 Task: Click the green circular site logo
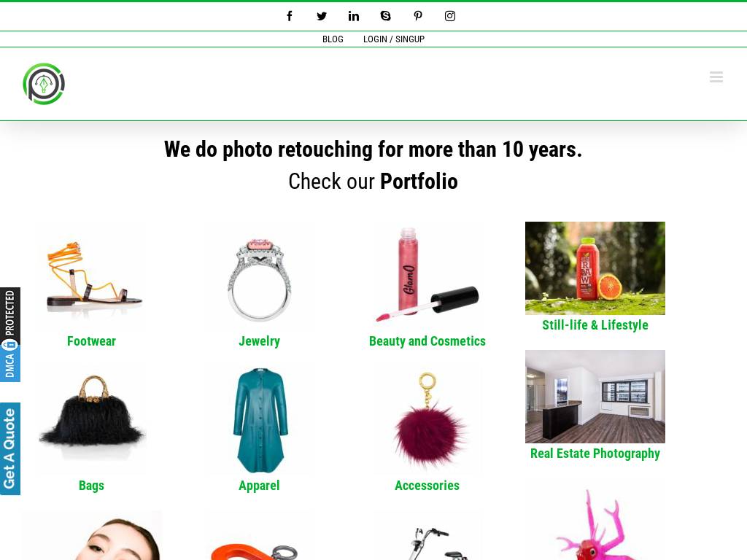coord(44,84)
